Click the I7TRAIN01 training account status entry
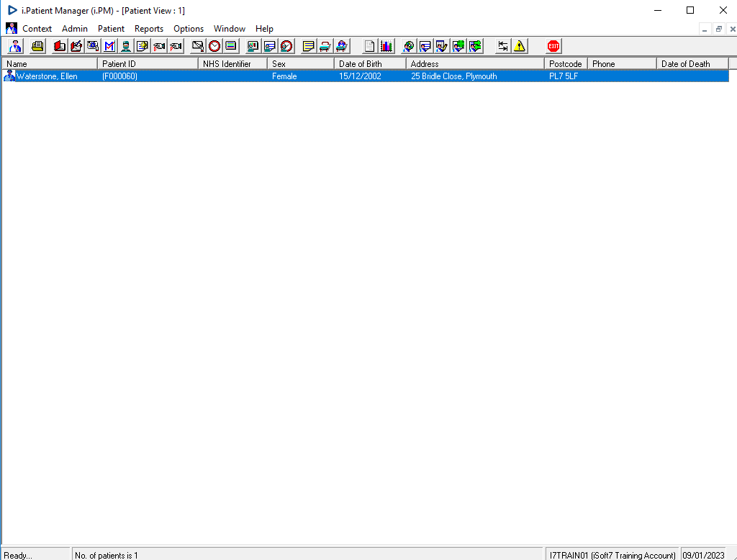The height and width of the screenshot is (560, 737). click(x=612, y=555)
